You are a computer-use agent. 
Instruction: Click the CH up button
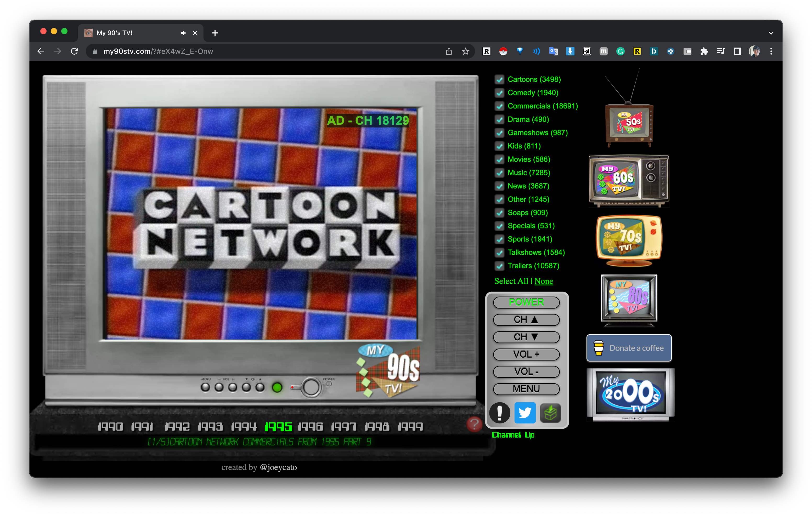(x=526, y=319)
